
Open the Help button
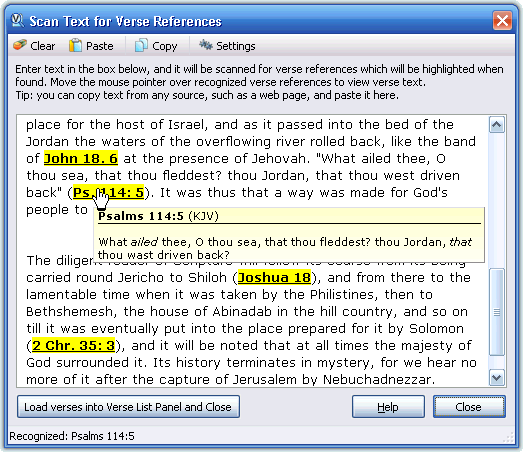point(388,407)
